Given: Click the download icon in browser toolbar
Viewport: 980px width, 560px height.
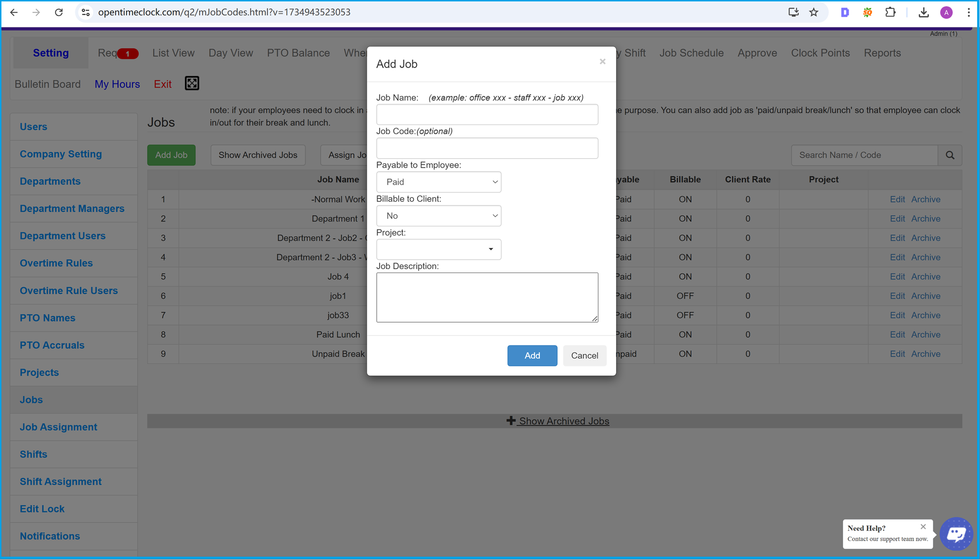Looking at the screenshot, I should coord(925,12).
